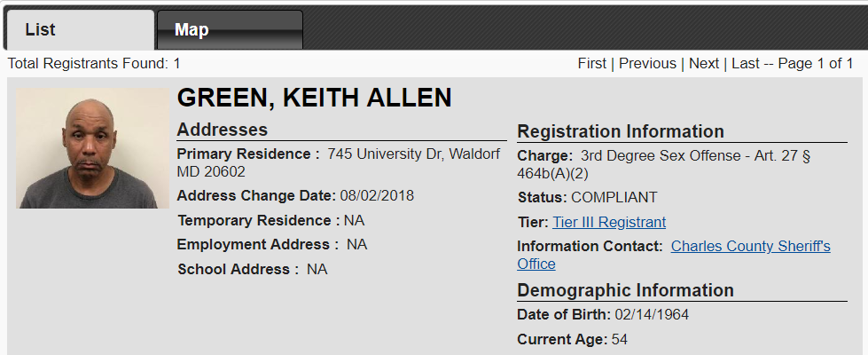Viewport: 868px width, 355px height.
Task: Select the List tab
Action: tap(79, 29)
